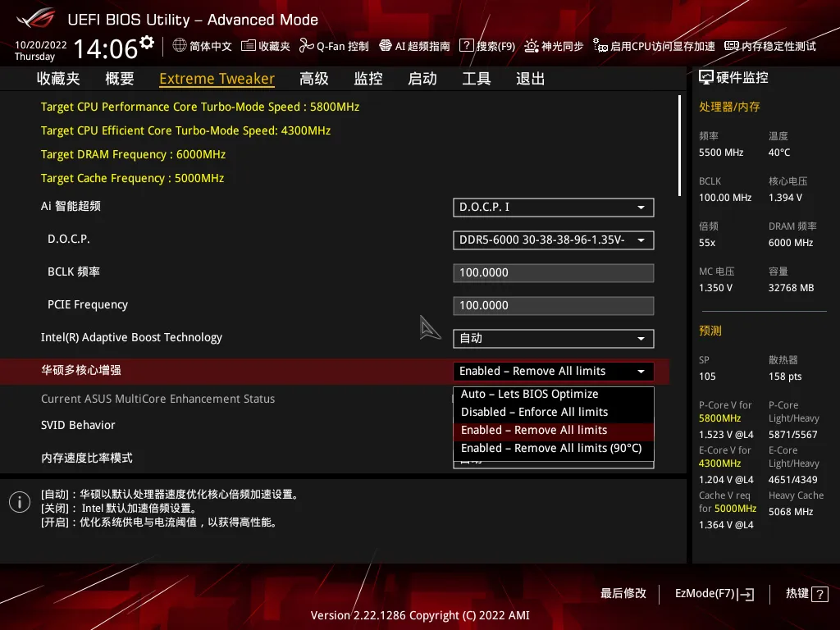Viewport: 840px width, 630px height.
Task: Open the 启动 tab
Action: click(422, 79)
